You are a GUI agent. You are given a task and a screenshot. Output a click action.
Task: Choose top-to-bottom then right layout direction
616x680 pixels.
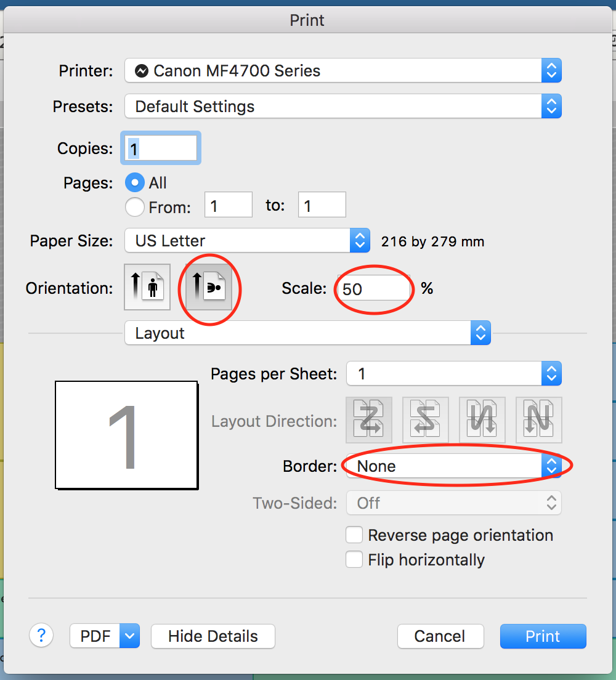coord(482,420)
